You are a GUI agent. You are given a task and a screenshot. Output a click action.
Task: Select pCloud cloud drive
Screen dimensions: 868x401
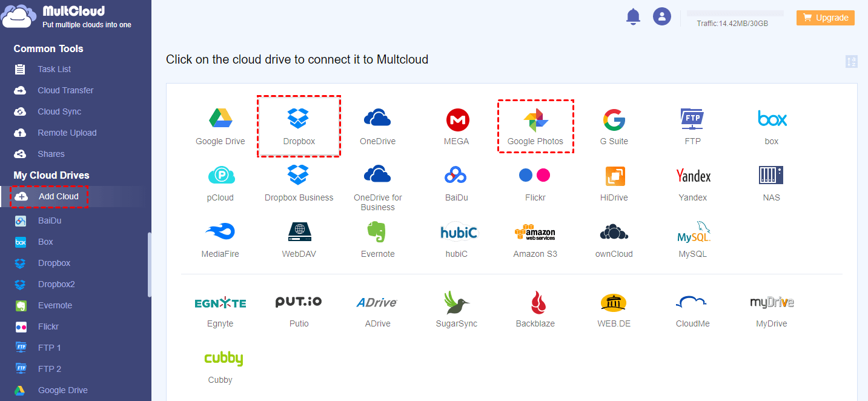click(221, 176)
